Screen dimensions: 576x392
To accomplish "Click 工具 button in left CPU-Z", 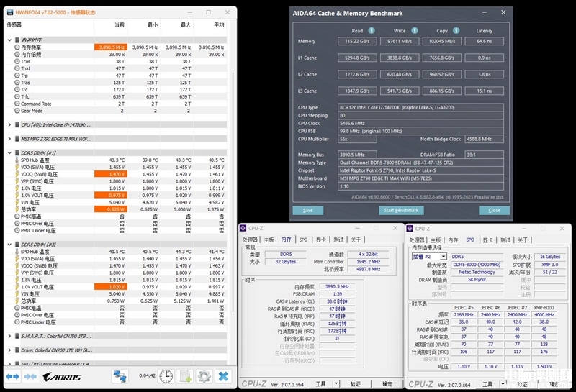I will click(x=320, y=384).
